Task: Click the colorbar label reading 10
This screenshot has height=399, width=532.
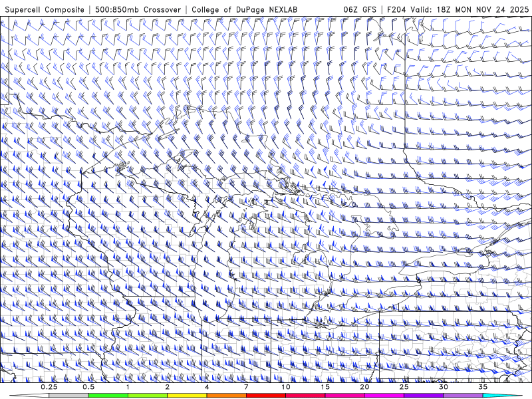Action: 286,387
